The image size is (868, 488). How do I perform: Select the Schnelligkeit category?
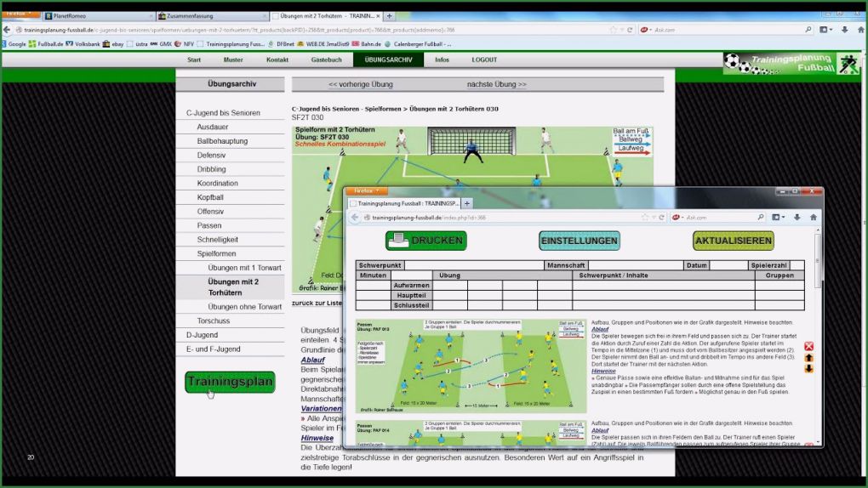(x=218, y=240)
